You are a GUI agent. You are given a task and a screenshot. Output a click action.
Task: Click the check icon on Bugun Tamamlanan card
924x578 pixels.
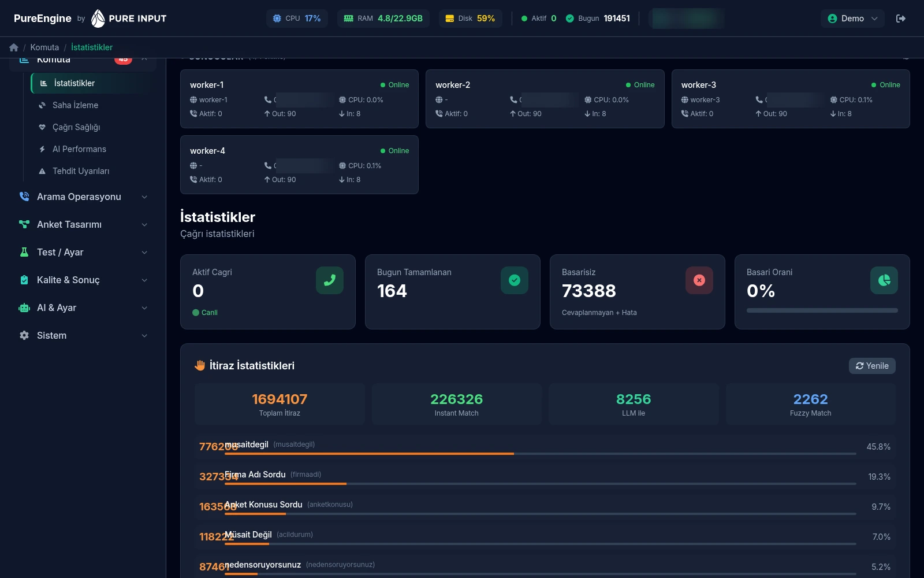pos(515,280)
